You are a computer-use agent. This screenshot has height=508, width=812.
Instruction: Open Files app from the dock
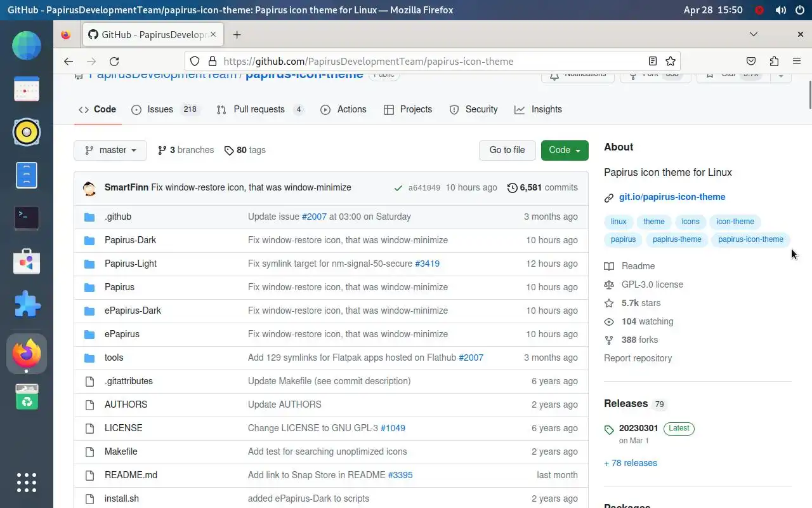coord(27,175)
